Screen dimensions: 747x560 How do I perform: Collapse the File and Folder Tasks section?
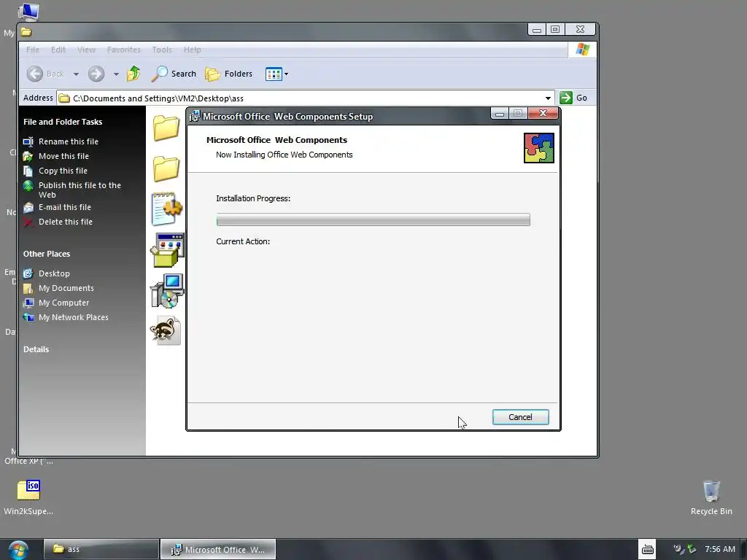tap(63, 122)
